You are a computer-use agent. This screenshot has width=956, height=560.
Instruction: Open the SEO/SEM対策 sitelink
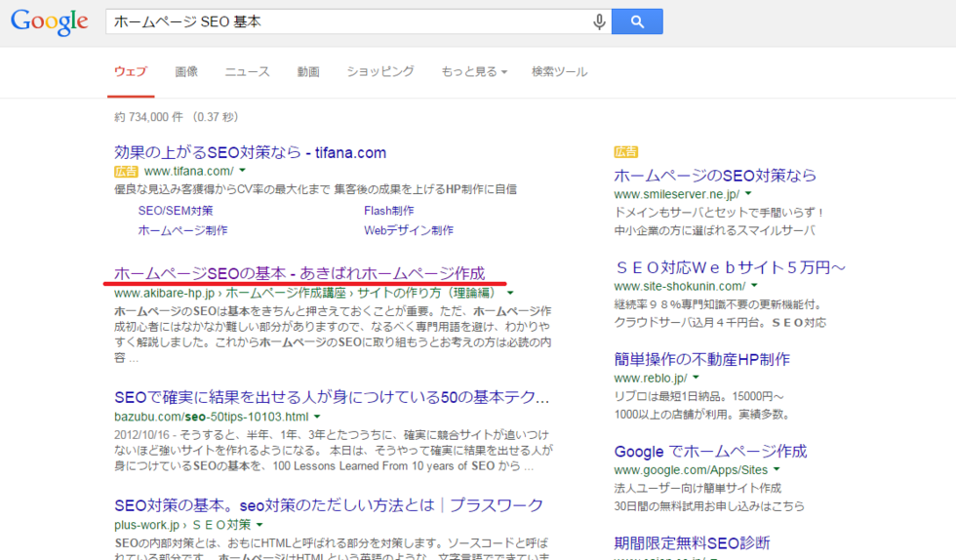coord(176,210)
